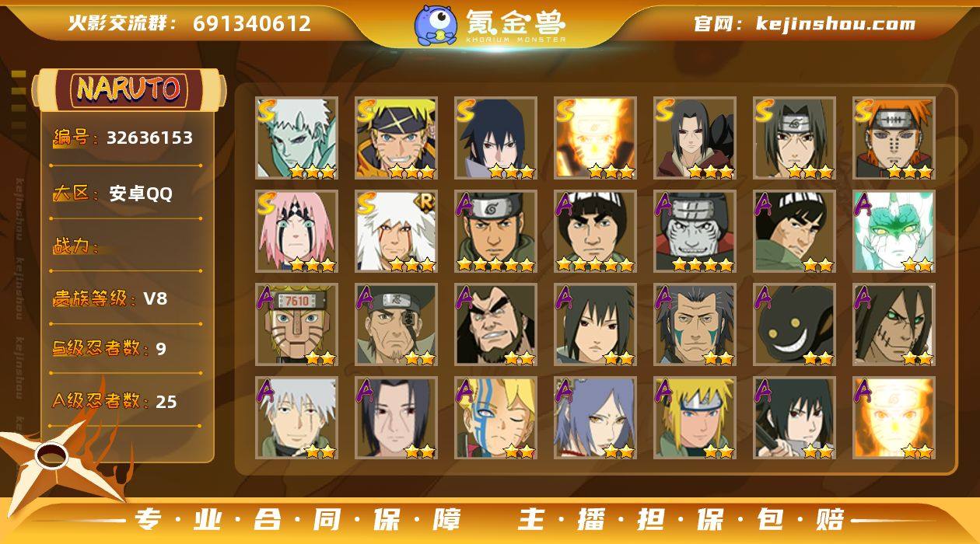The height and width of the screenshot is (544, 980).
Task: Click the 贵族等级 V8 row
Action: [x=110, y=298]
